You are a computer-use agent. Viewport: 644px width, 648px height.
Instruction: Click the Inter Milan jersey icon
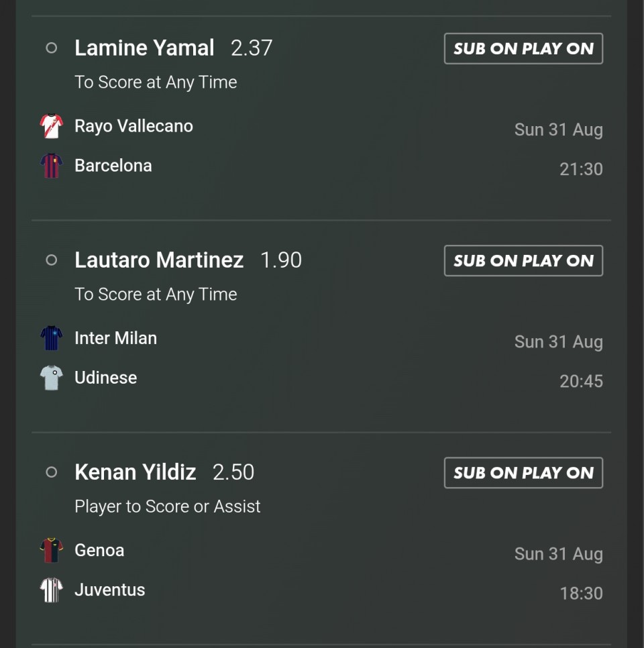(x=51, y=338)
